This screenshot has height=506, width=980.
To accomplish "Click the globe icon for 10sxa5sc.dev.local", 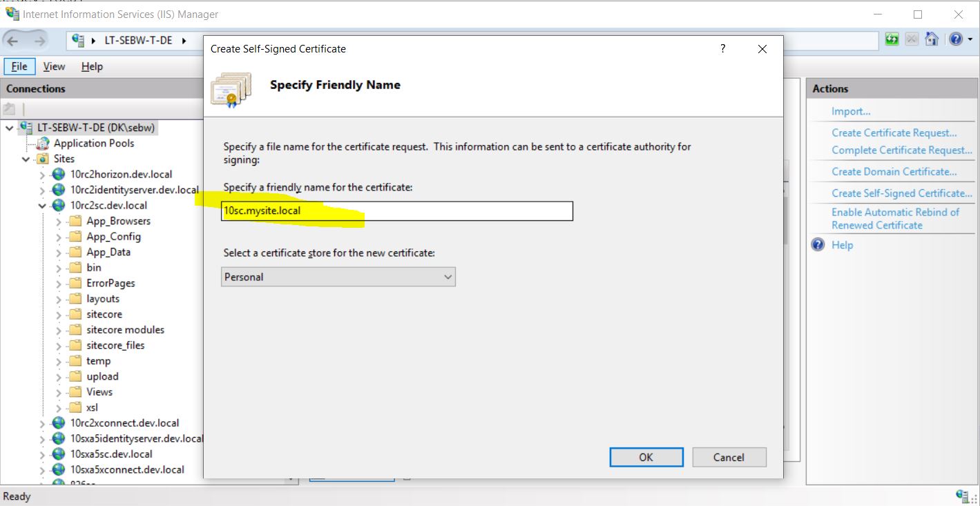I will click(x=59, y=454).
